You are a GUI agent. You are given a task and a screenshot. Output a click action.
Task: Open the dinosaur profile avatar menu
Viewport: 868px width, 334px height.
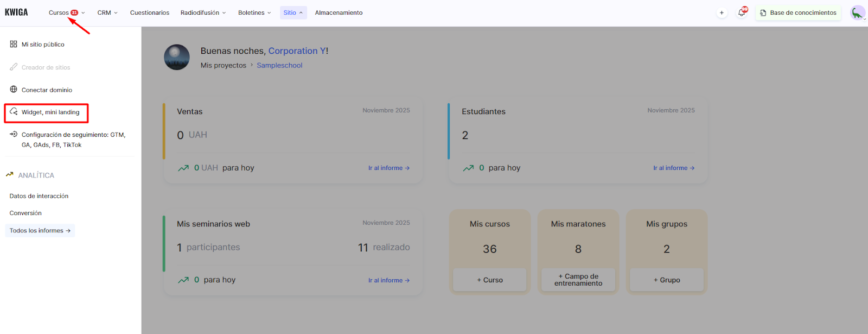857,12
